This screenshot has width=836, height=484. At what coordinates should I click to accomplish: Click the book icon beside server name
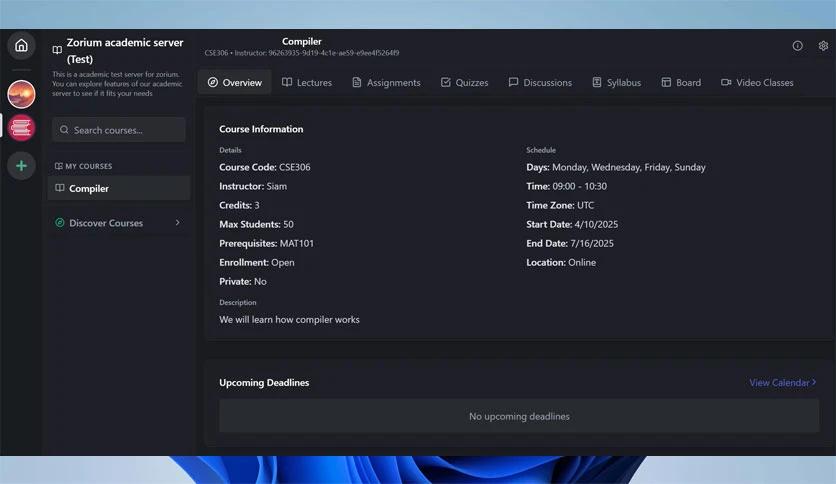[57, 50]
